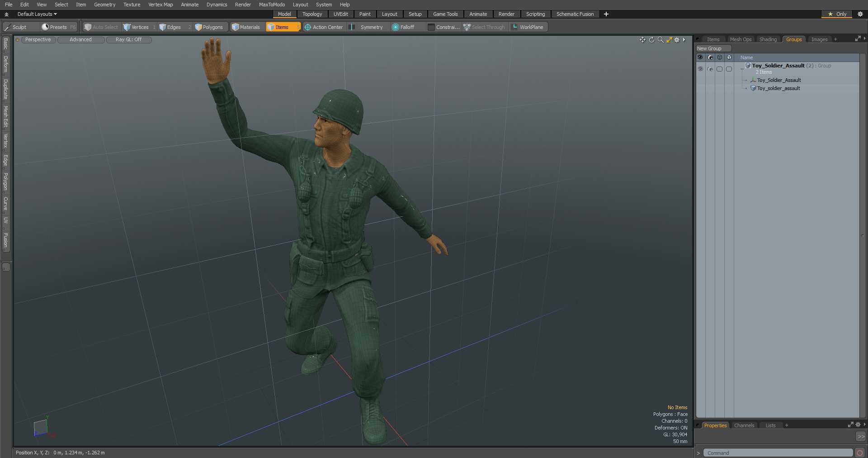Open the viewport settings gear
The width and height of the screenshot is (868, 458).
(677, 40)
